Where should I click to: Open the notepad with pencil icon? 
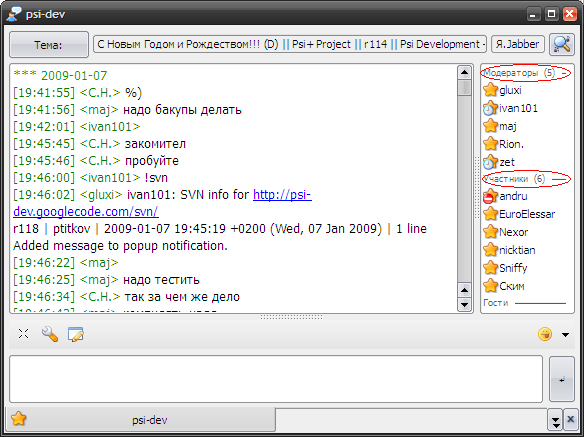point(76,334)
